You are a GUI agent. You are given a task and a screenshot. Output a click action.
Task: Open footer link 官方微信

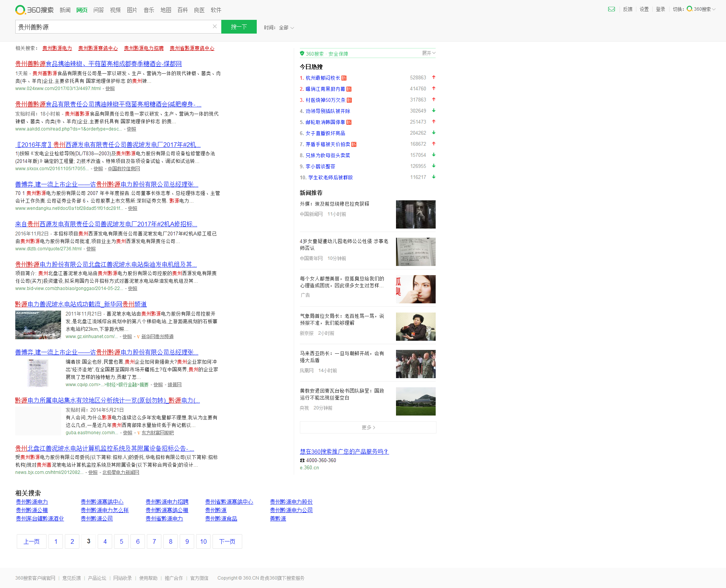pos(200,578)
